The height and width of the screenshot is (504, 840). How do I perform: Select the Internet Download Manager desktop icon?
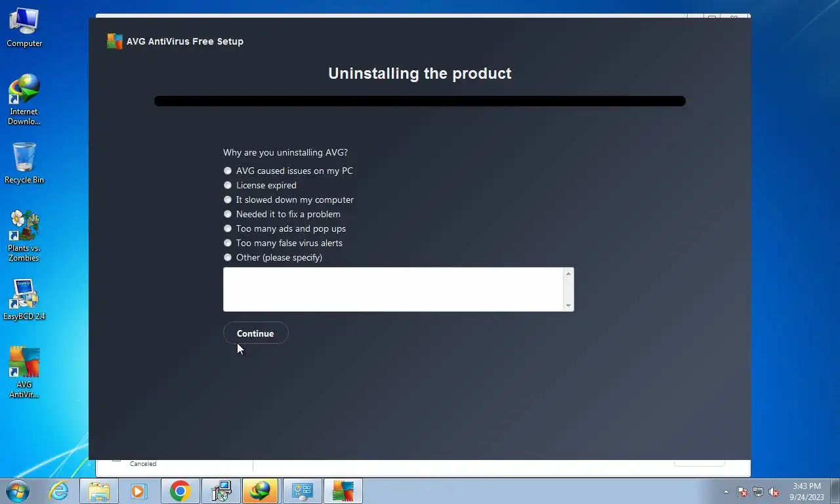pyautogui.click(x=24, y=100)
